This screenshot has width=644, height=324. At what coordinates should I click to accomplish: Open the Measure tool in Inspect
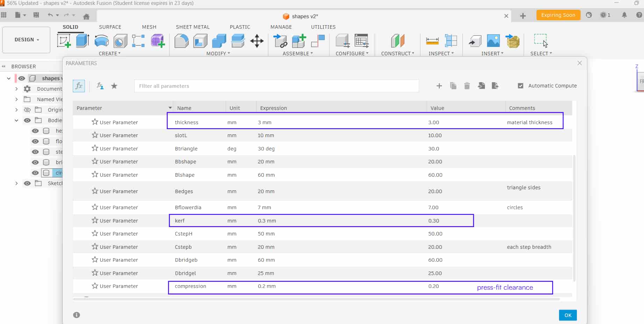pos(432,41)
